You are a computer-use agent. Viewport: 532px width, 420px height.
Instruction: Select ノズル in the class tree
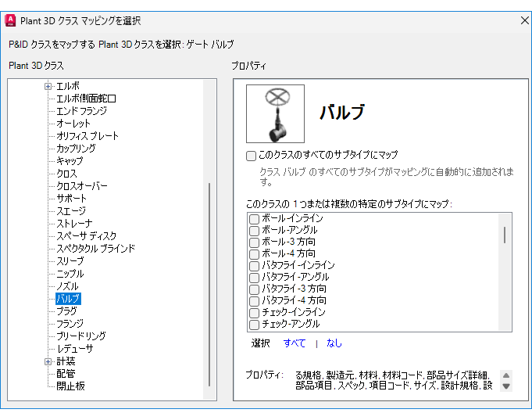click(67, 286)
